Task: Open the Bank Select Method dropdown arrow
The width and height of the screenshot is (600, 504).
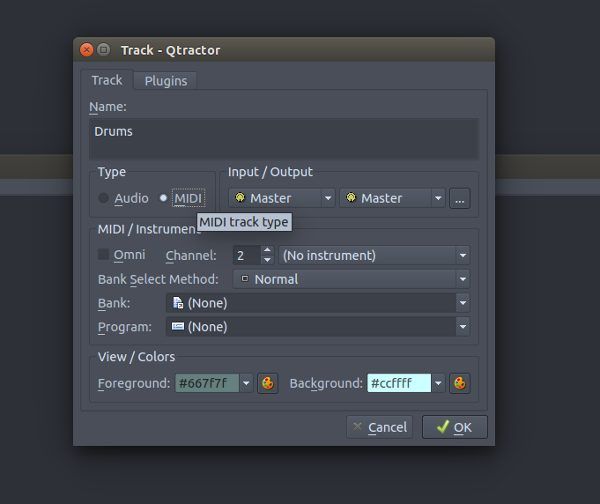Action: tap(463, 279)
